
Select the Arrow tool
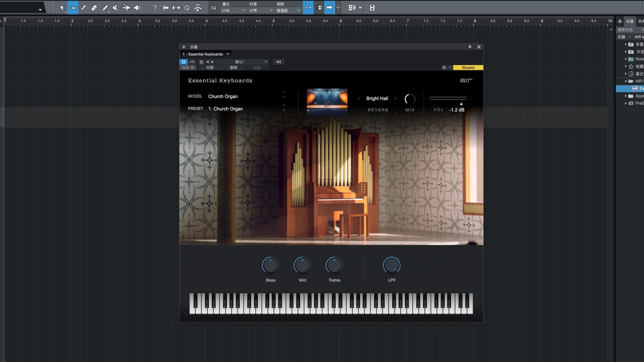tap(62, 8)
